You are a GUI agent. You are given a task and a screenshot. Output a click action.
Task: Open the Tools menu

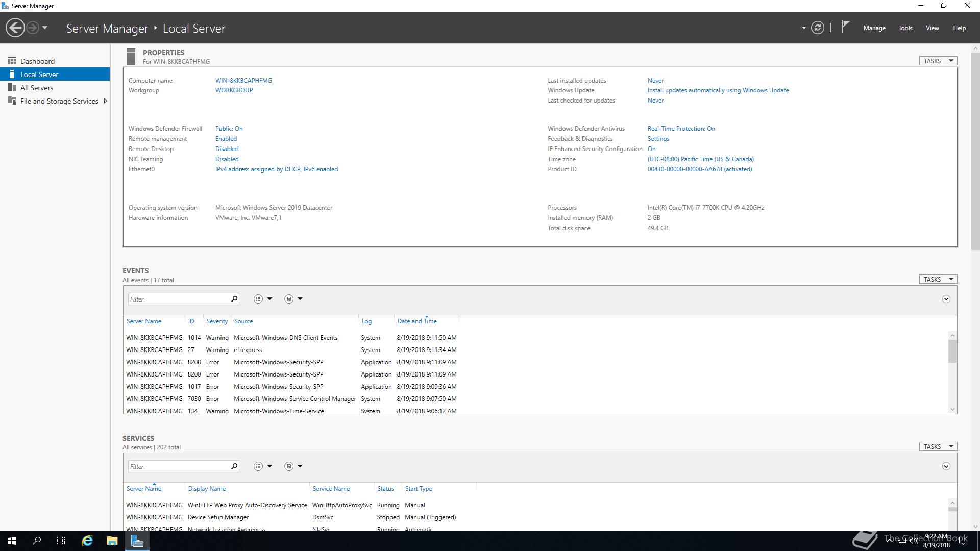[905, 28]
